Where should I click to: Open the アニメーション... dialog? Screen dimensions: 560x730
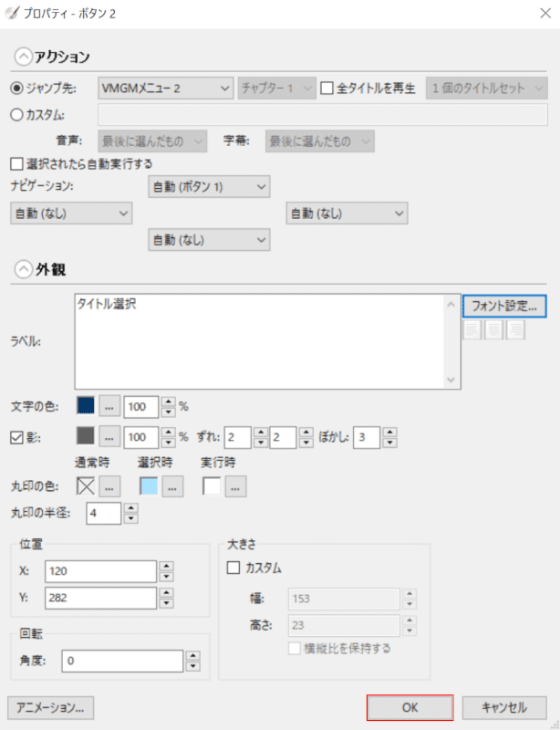click(51, 708)
